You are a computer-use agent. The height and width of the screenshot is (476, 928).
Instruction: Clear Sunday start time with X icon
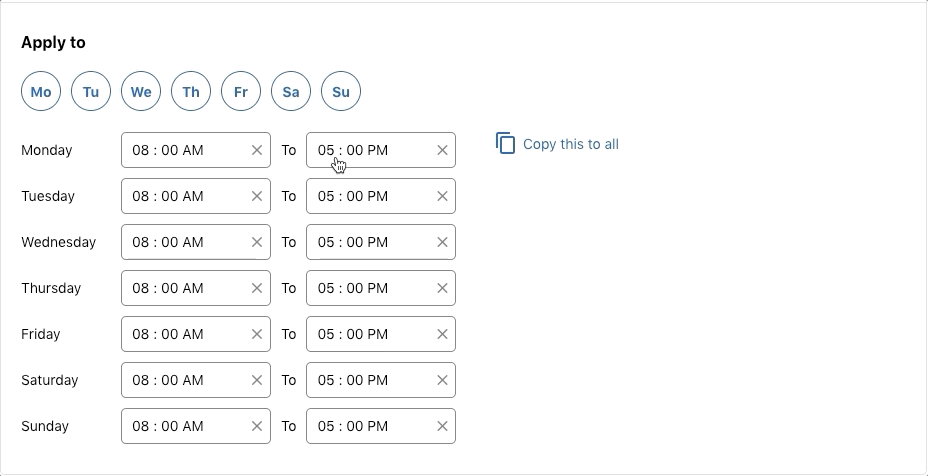point(257,426)
